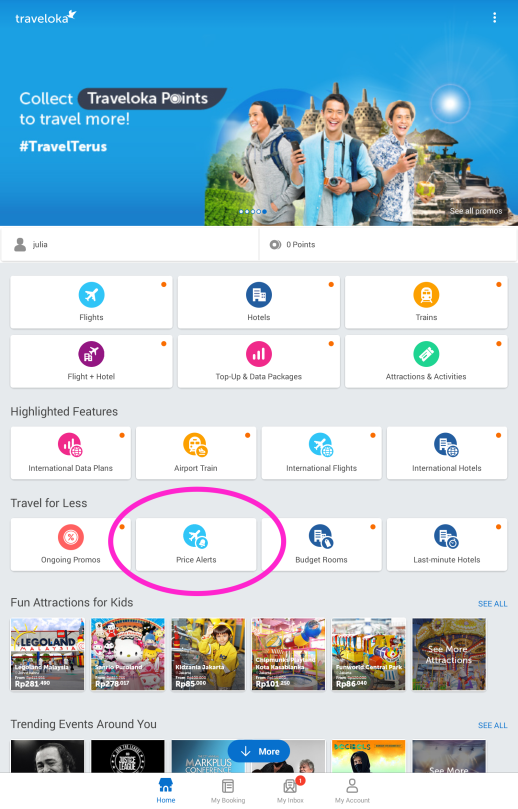Switch to My Inbox tab
Screen dimensions: 518x809
click(x=290, y=791)
